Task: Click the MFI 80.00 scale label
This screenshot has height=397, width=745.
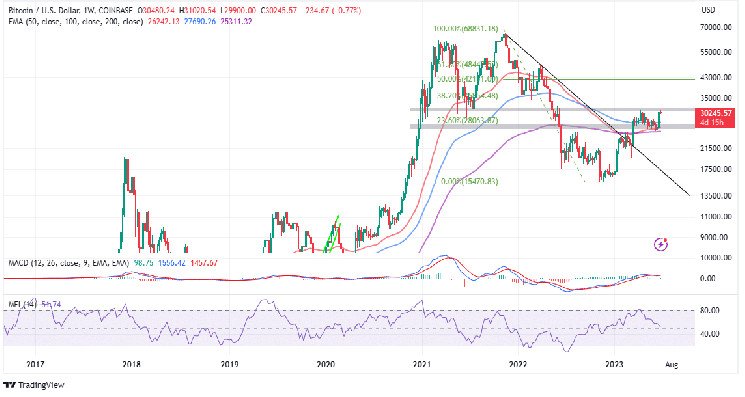Action: tap(710, 311)
